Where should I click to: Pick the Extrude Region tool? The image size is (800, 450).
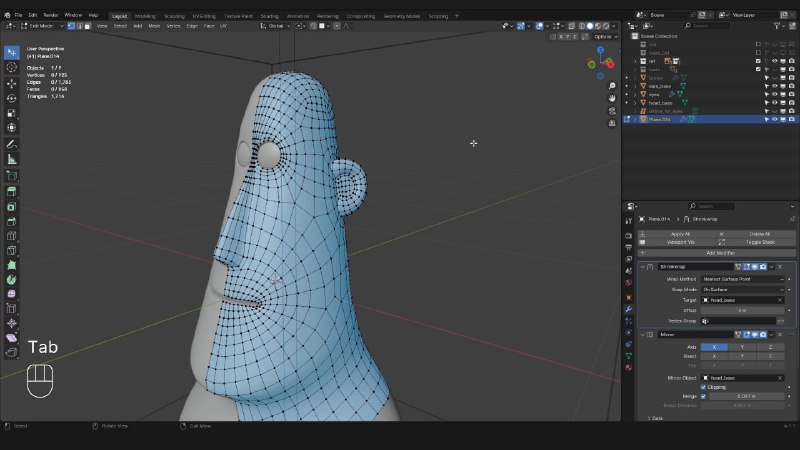point(12,192)
